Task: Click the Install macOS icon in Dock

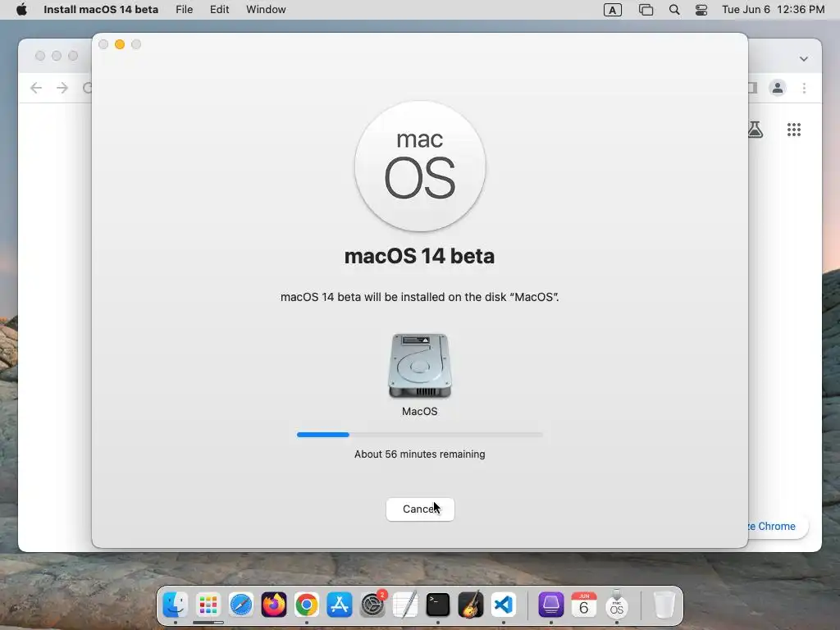Action: pos(617,605)
